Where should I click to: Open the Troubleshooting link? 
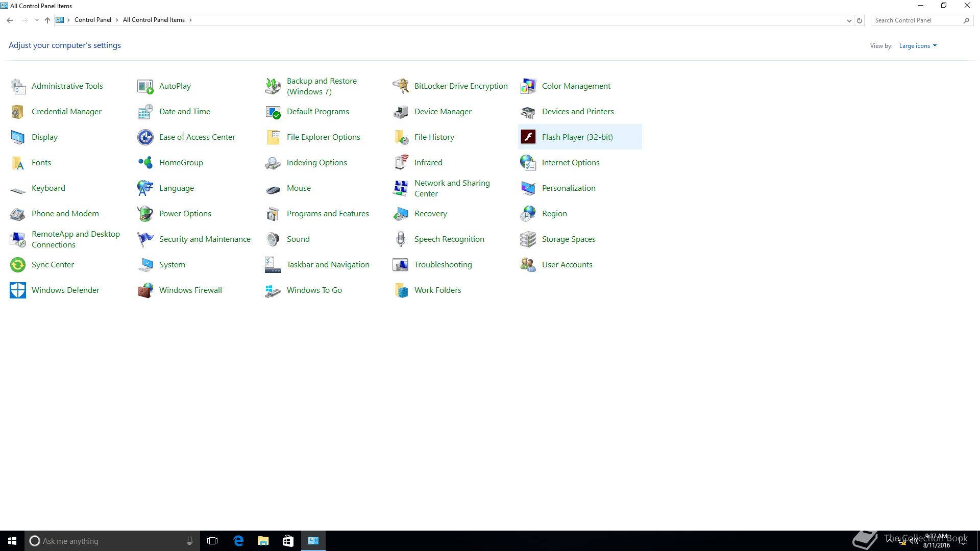(x=443, y=265)
